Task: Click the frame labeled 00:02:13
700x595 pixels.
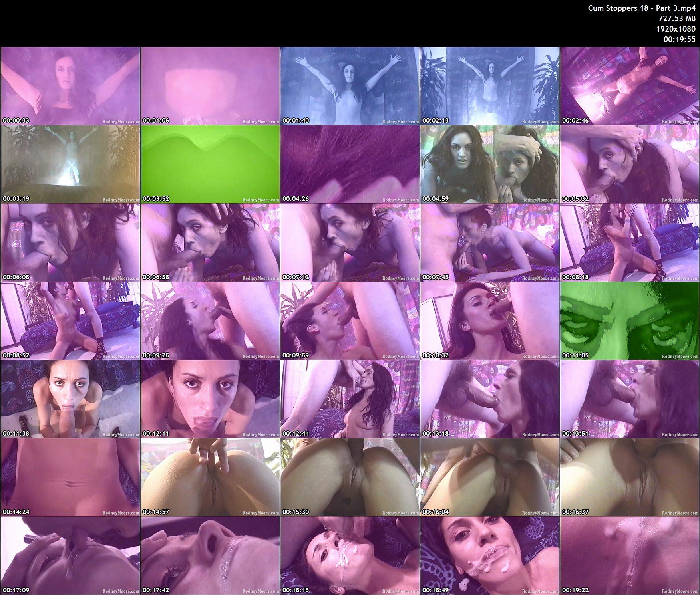Action: pos(489,86)
